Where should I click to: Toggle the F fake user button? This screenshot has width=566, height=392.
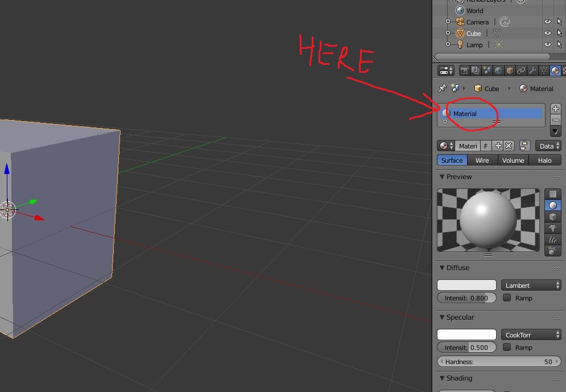(x=486, y=146)
